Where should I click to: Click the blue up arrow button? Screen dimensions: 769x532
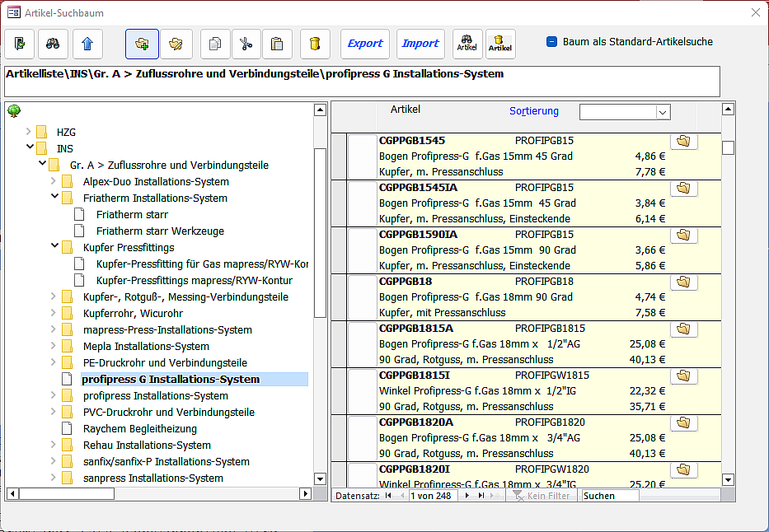point(87,44)
